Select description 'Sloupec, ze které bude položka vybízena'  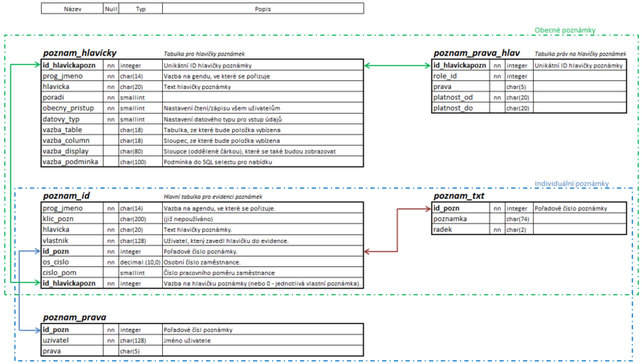222,140
